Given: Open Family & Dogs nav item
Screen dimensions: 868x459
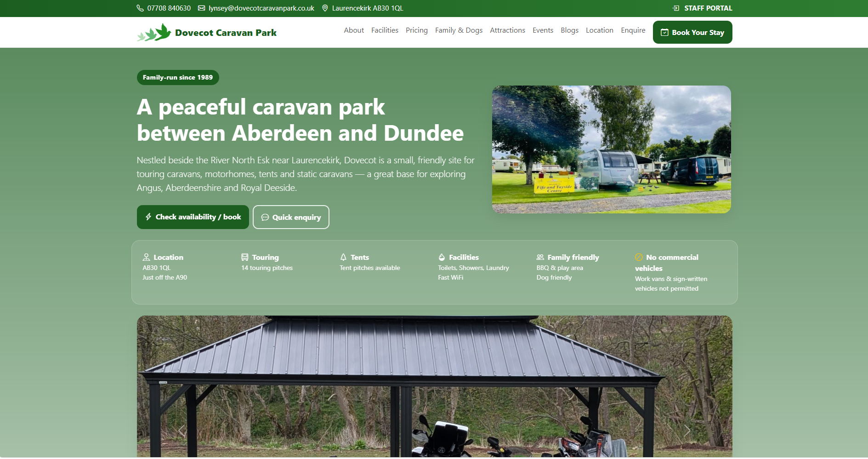Looking at the screenshot, I should click(459, 30).
